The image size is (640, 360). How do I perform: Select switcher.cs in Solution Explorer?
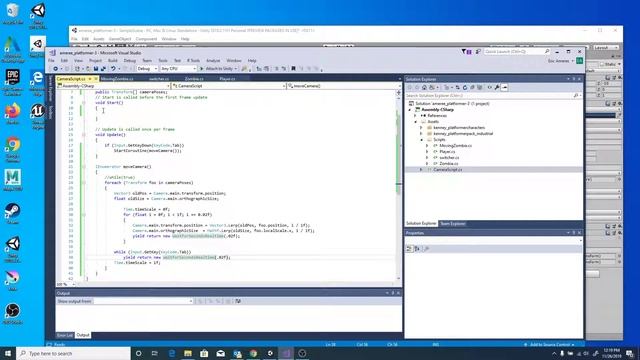tap(449, 158)
